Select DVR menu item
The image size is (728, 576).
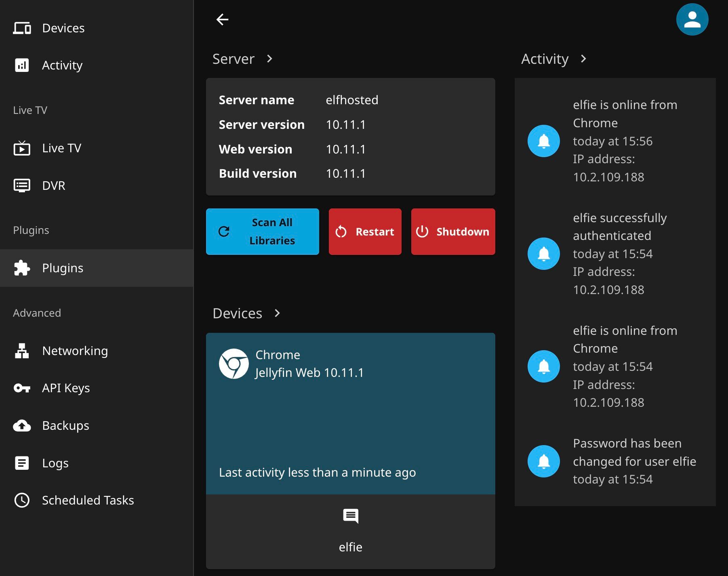click(97, 185)
